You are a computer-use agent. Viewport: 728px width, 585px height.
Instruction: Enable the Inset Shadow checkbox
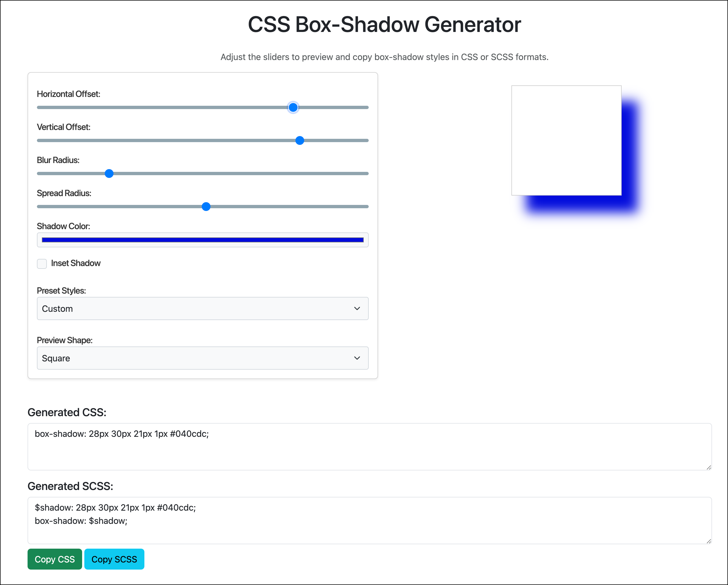42,264
